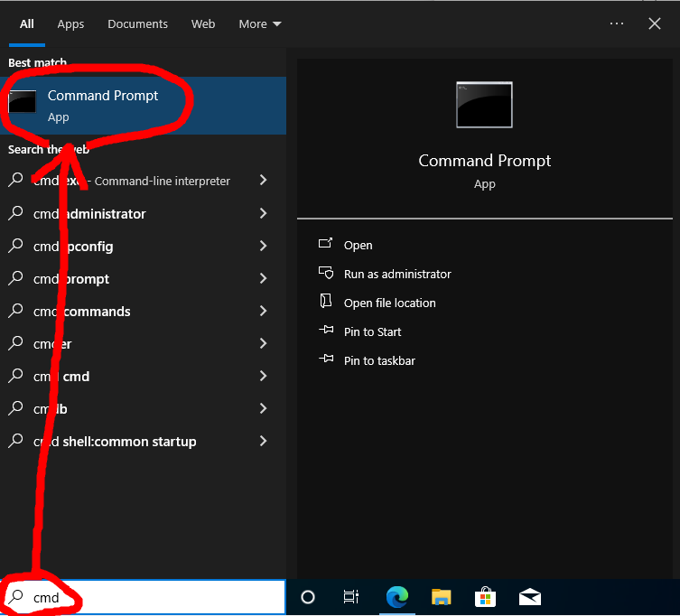The width and height of the screenshot is (680, 616).
Task: Click the Command Prompt icon in best match
Action: [22, 102]
